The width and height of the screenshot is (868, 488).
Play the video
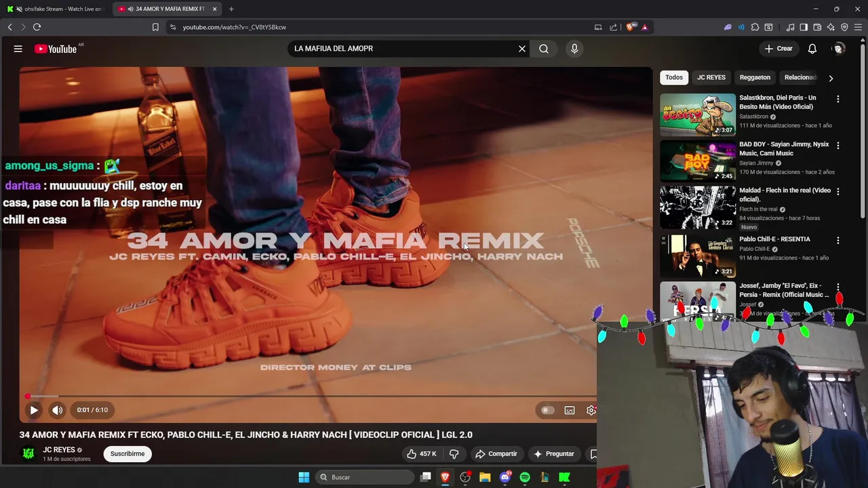pyautogui.click(x=34, y=410)
